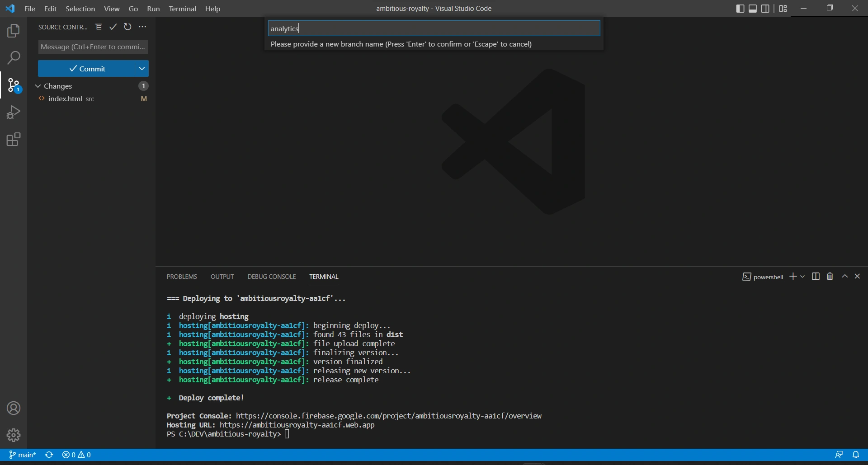Open the Search view icon
Viewport: 868px width, 465px height.
(x=14, y=58)
